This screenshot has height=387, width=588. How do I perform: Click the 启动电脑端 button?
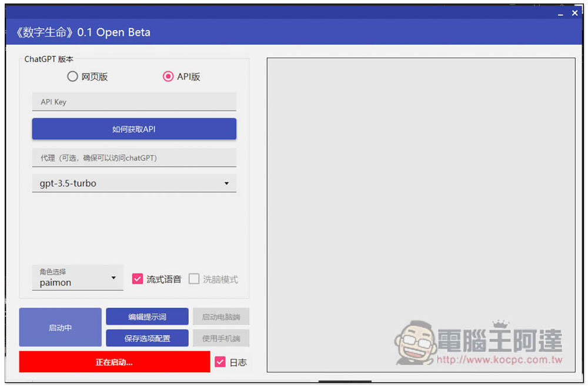pyautogui.click(x=221, y=317)
